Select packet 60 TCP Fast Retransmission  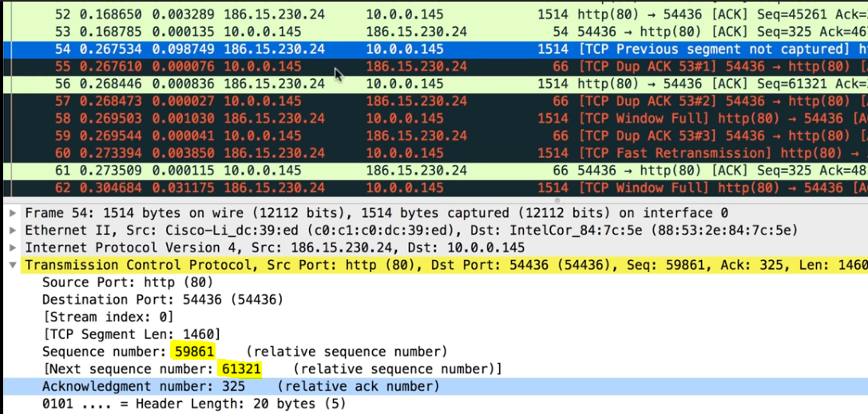pos(436,153)
